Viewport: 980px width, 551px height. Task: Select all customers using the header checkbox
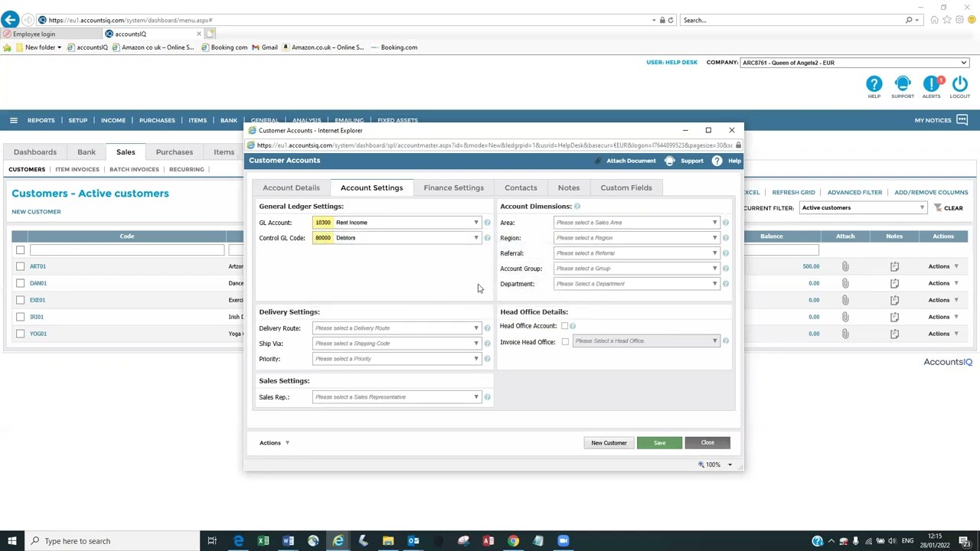(x=20, y=249)
